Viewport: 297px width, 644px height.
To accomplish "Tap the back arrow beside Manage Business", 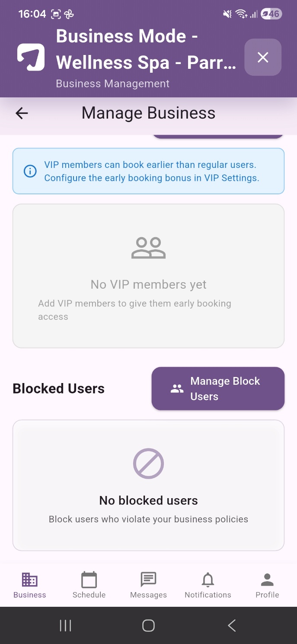I will 22,113.
